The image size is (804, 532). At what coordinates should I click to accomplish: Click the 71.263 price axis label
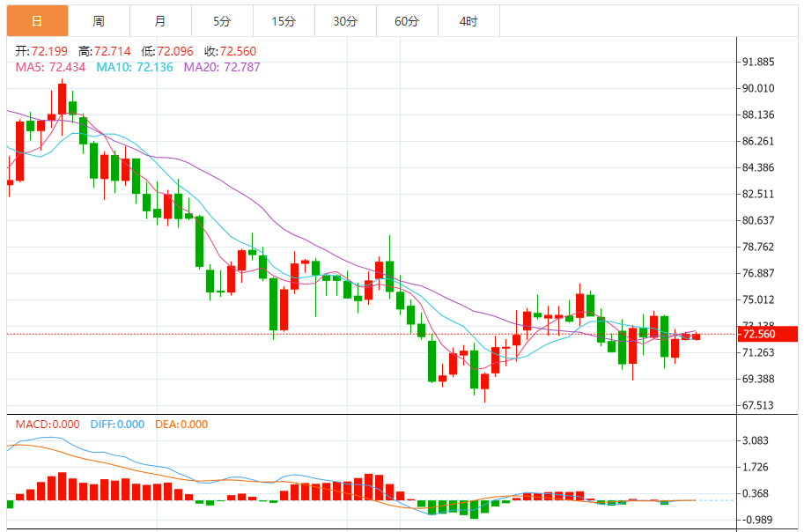(758, 352)
